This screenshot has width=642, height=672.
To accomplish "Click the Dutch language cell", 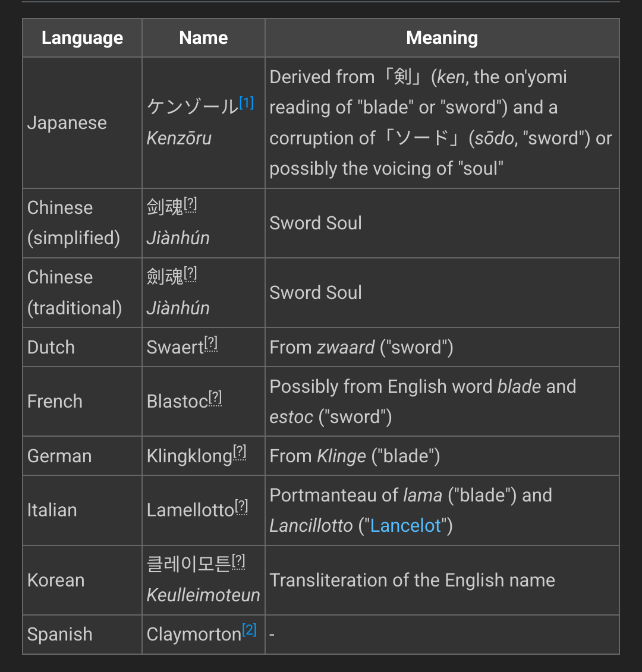I will point(83,347).
